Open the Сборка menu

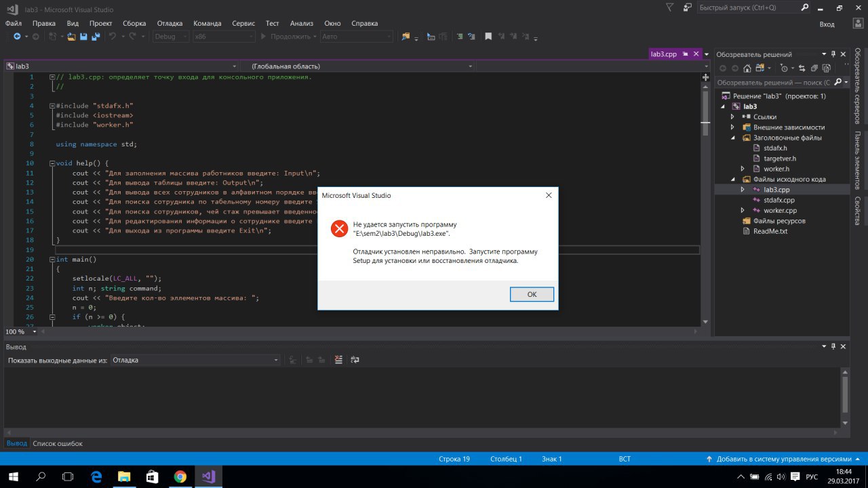point(134,23)
